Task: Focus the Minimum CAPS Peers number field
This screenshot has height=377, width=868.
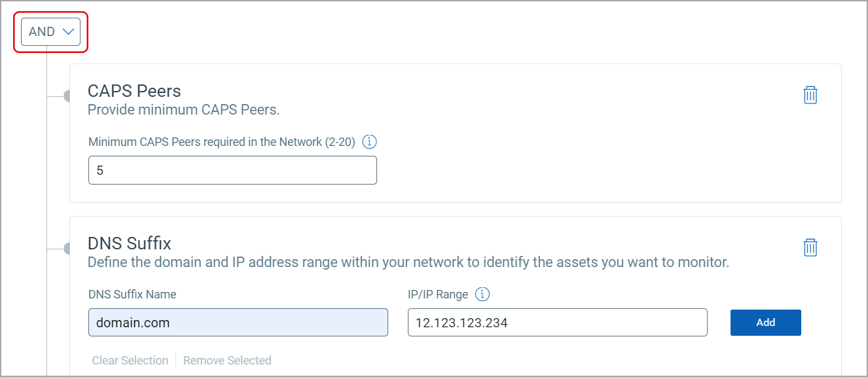Action: (x=232, y=170)
